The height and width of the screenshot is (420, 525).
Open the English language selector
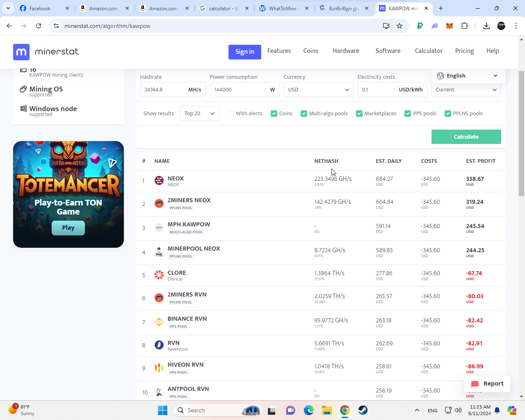468,76
